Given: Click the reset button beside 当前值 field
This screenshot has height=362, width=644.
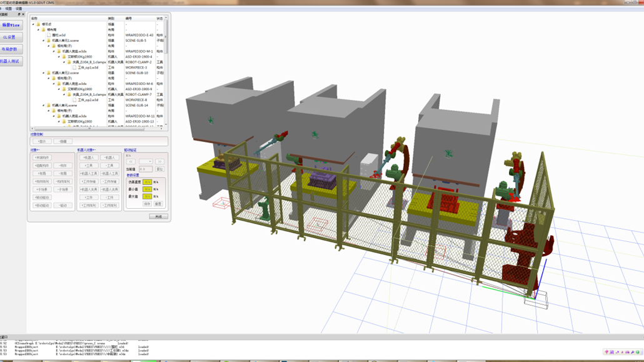Looking at the screenshot, I should tap(160, 169).
